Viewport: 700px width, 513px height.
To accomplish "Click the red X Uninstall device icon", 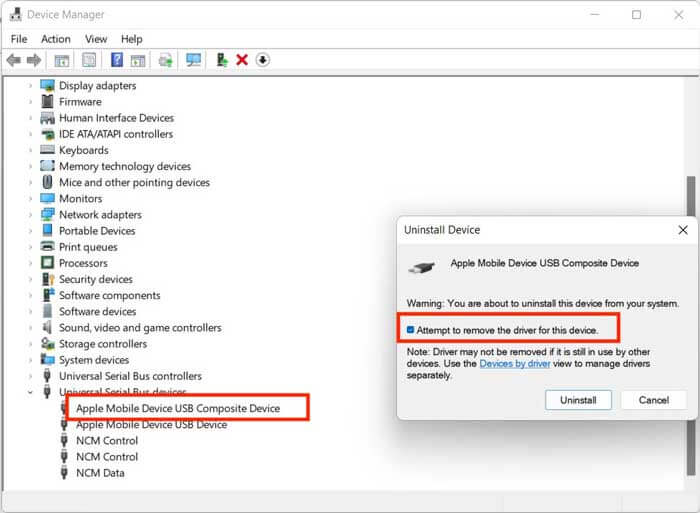I will pos(242,60).
